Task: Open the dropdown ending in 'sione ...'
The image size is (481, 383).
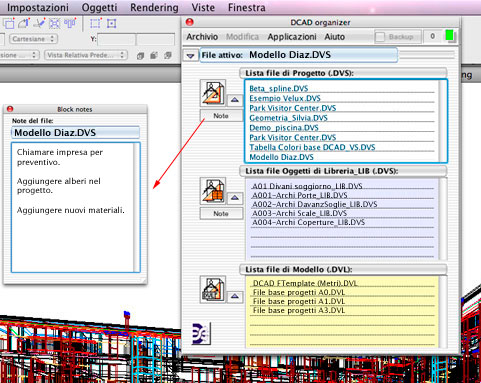Action: (19, 55)
